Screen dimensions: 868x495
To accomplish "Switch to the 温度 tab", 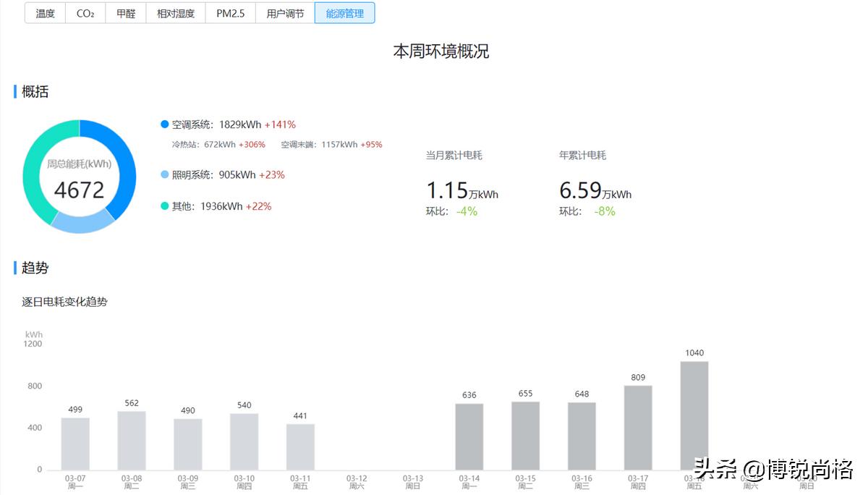I will tap(45, 12).
